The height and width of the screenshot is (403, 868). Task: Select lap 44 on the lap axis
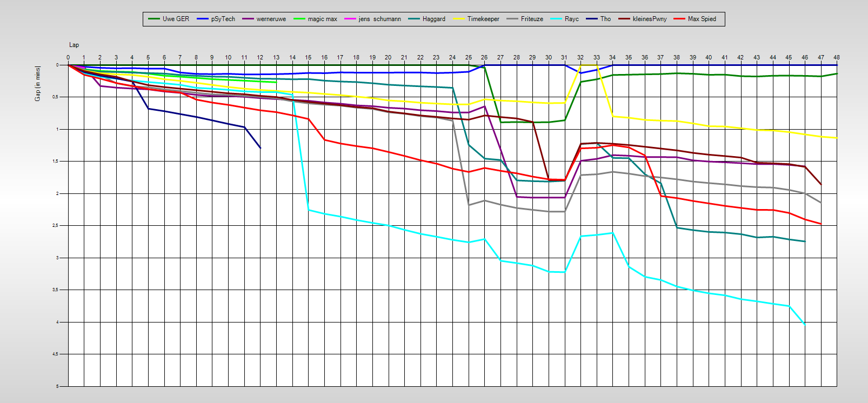(x=773, y=57)
